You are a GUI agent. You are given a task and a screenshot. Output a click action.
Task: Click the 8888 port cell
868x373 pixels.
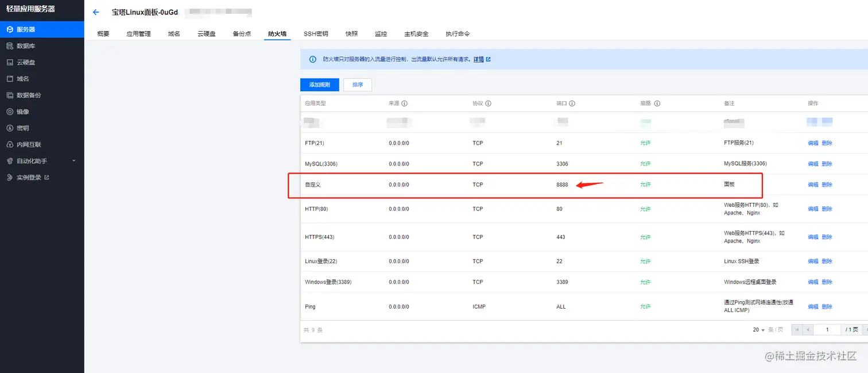click(x=562, y=184)
